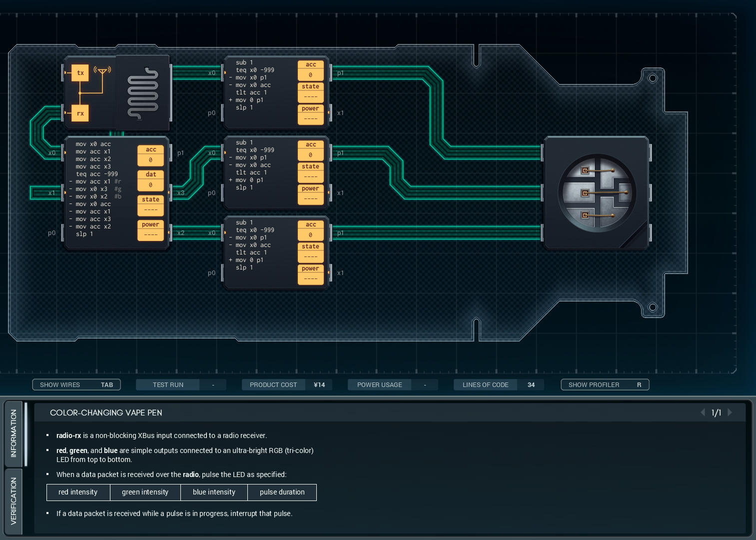Click the radio tx transmitter icon

80,73
